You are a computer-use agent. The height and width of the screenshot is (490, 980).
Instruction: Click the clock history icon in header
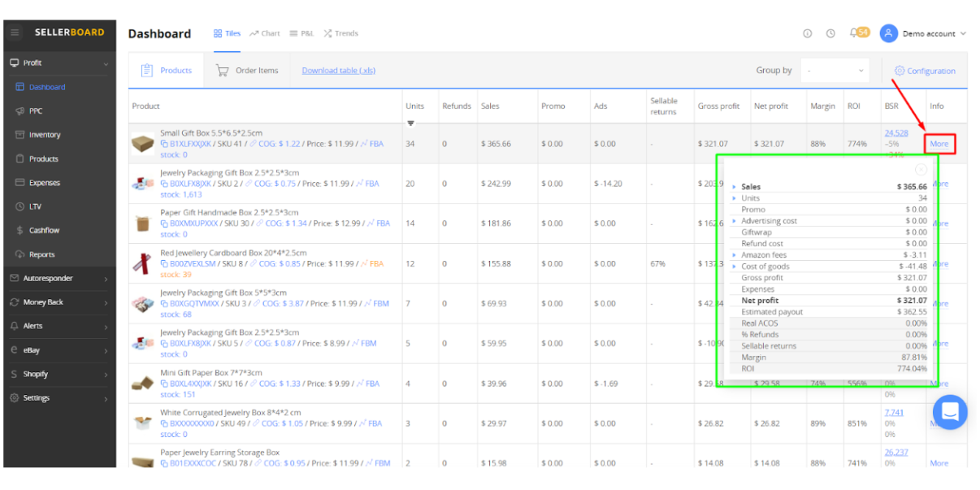830,33
